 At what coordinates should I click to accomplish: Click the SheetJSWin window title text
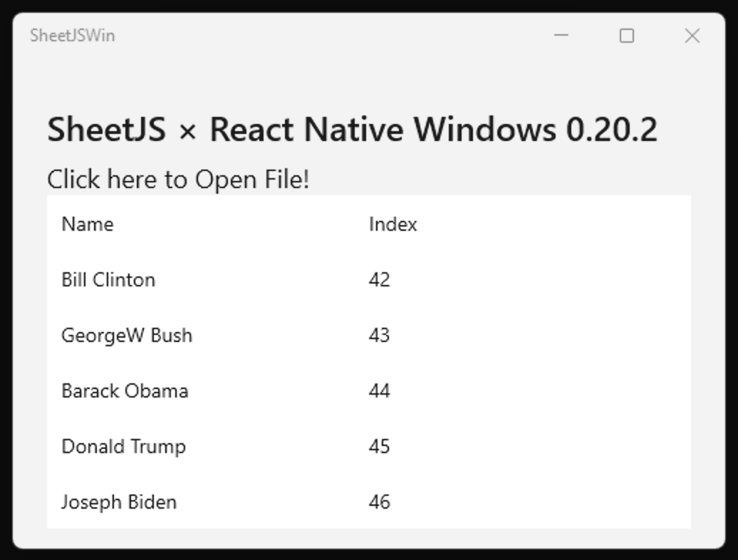(x=72, y=36)
